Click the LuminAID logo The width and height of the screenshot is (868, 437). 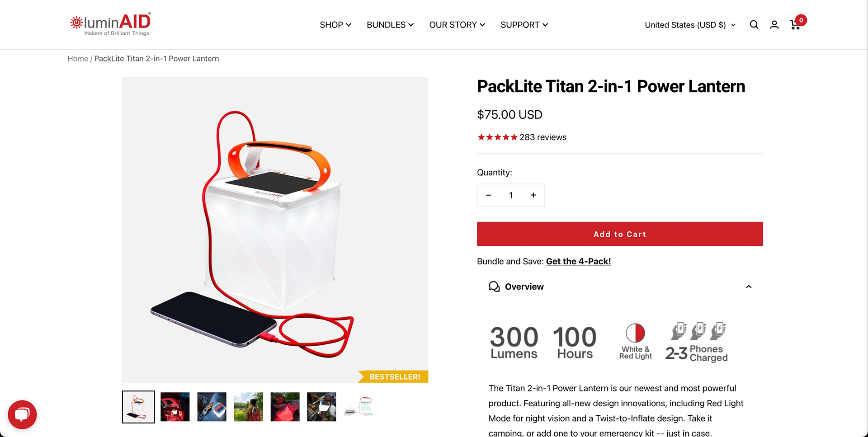110,24
